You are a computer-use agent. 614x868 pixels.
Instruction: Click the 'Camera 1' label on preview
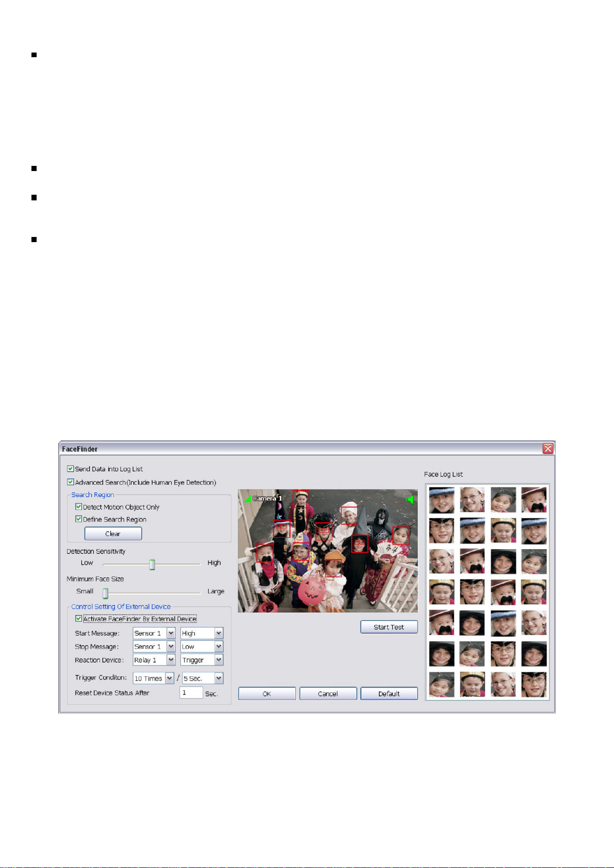pos(267,499)
